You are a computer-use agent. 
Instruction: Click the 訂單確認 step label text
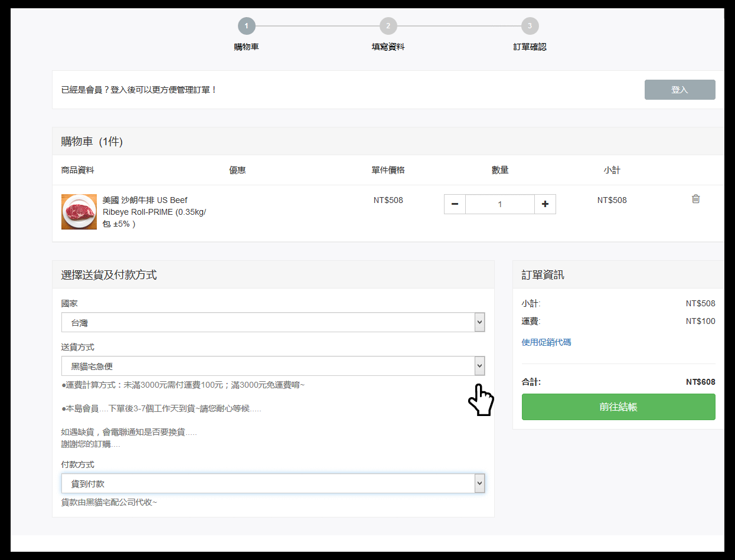click(530, 47)
